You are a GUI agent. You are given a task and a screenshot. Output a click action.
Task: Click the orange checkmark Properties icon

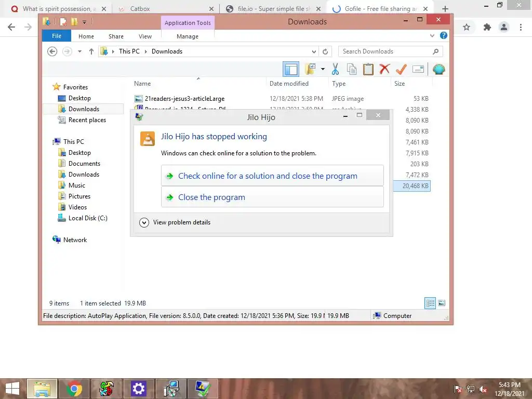(401, 69)
